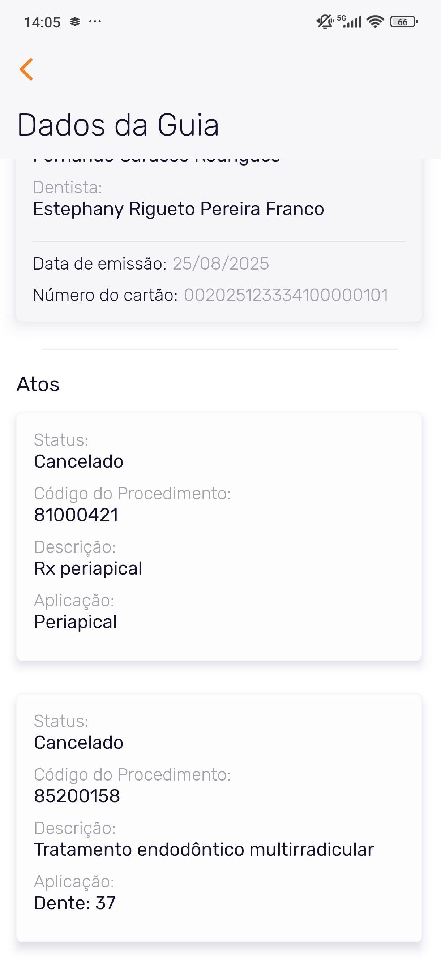Tap the 14:05 clock in status bar
The width and height of the screenshot is (441, 980).
(x=42, y=22)
